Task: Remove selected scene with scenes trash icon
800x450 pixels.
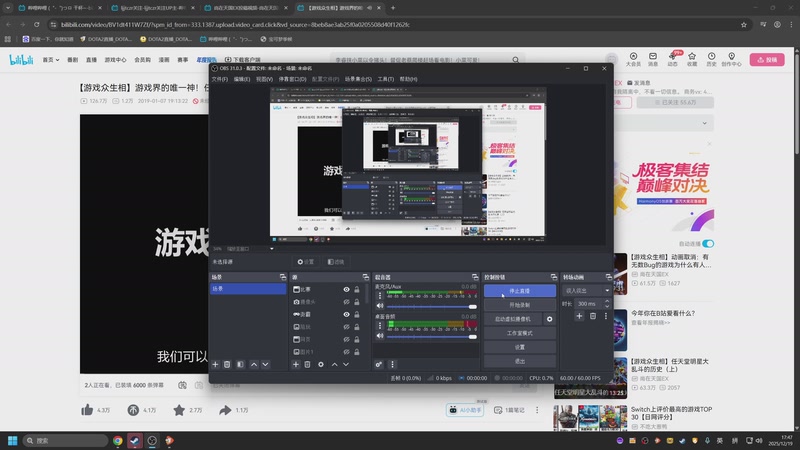Action: [x=227, y=364]
